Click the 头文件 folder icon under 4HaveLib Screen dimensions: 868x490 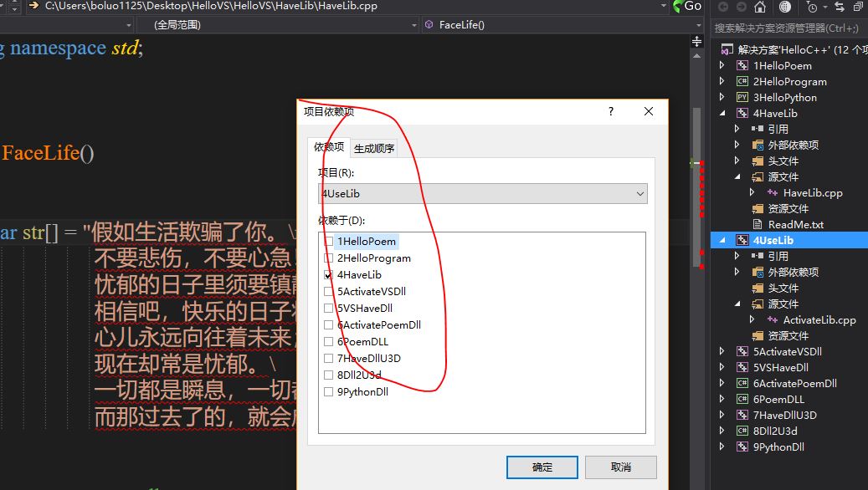tap(758, 161)
